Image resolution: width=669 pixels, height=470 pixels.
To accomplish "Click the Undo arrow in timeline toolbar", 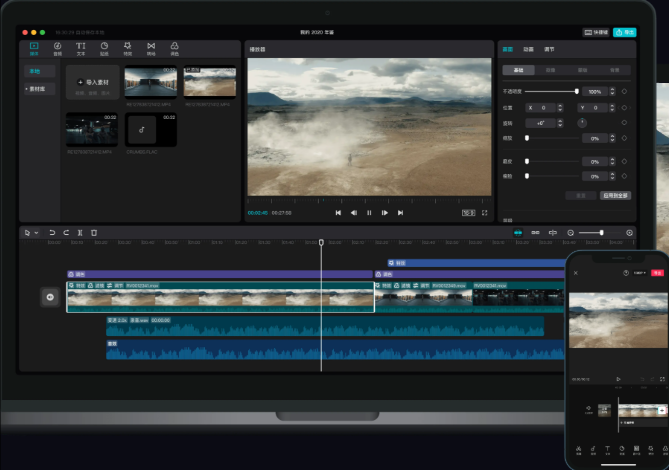I will [52, 232].
